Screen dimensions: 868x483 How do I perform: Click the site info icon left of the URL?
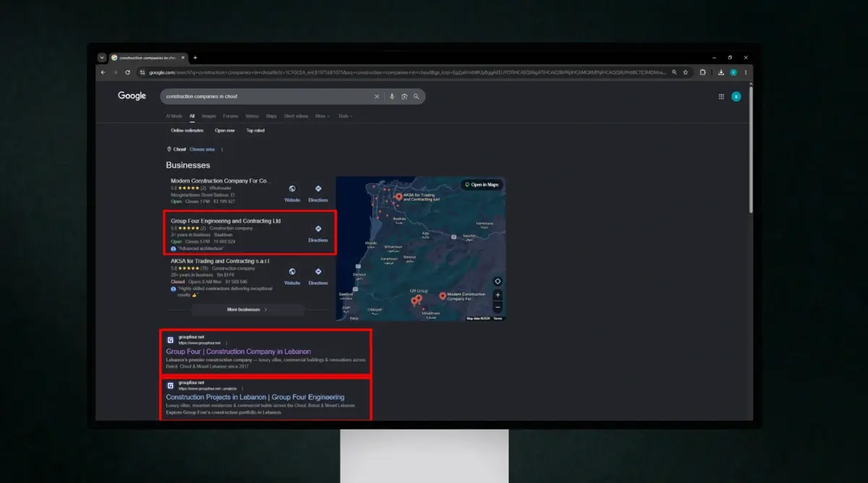pyautogui.click(x=142, y=72)
